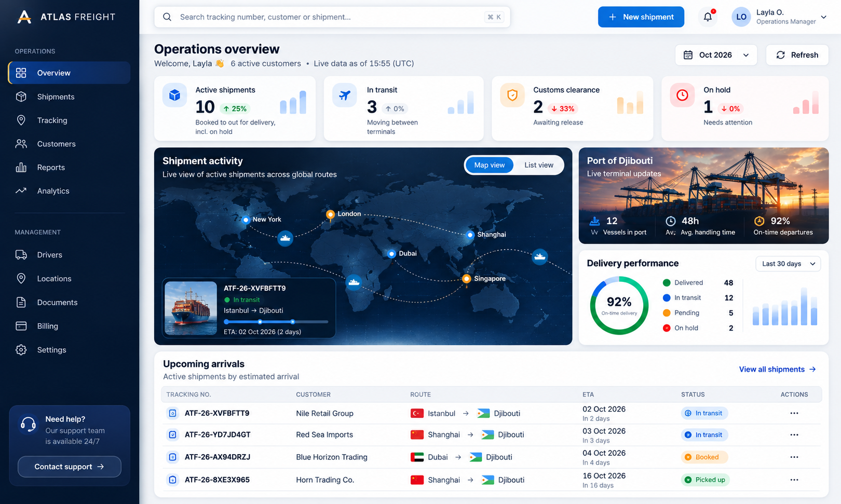841x504 pixels.
Task: Select the Singapore map marker
Action: (466, 279)
